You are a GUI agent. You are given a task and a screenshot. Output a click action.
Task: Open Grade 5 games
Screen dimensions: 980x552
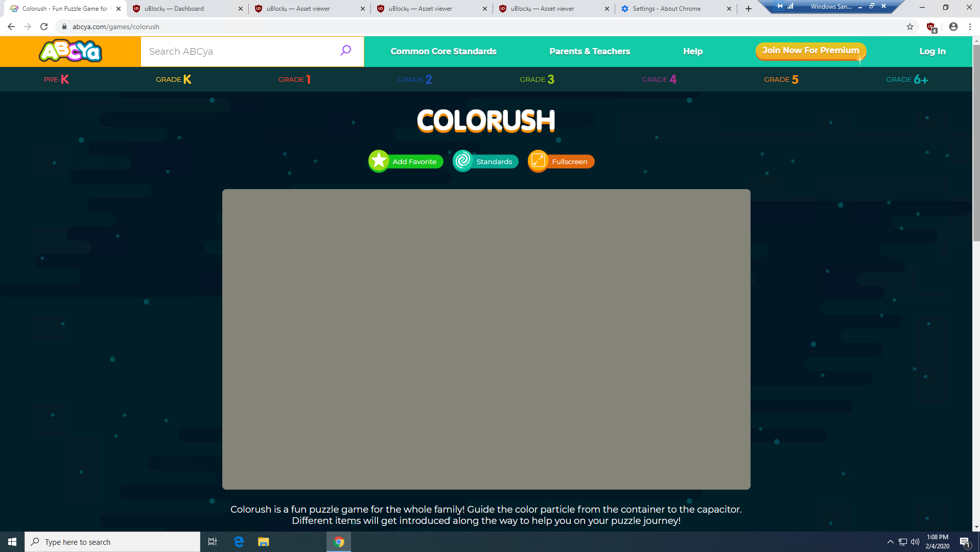[x=781, y=79]
